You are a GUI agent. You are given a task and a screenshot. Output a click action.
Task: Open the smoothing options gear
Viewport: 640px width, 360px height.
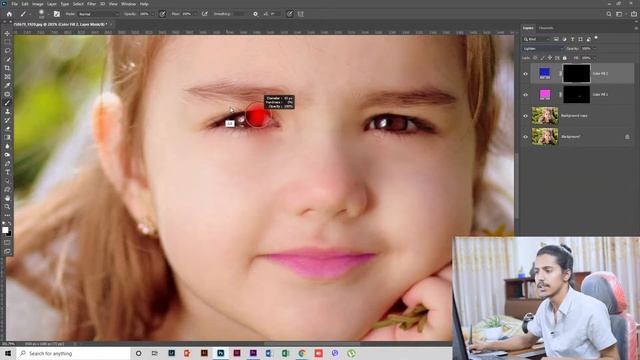pyautogui.click(x=255, y=14)
